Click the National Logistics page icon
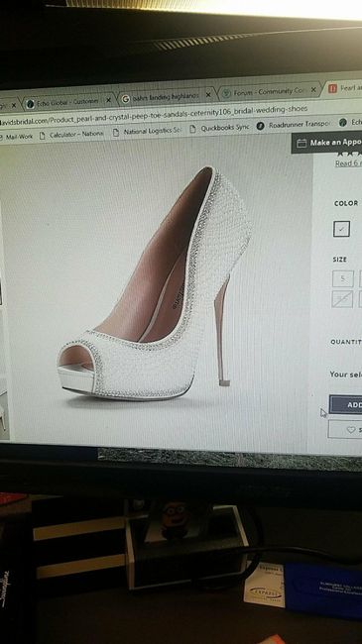Screen dimensions: 362x644 pos(116,132)
